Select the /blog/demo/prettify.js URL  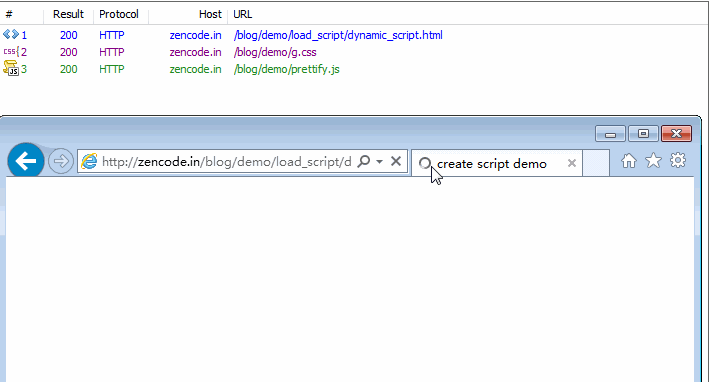(287, 69)
